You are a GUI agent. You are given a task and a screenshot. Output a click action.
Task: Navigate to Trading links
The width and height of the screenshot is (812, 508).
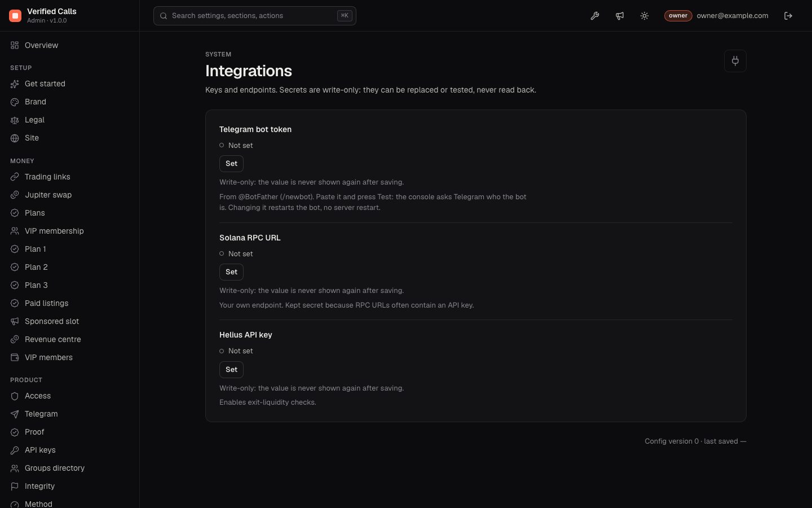point(69,177)
